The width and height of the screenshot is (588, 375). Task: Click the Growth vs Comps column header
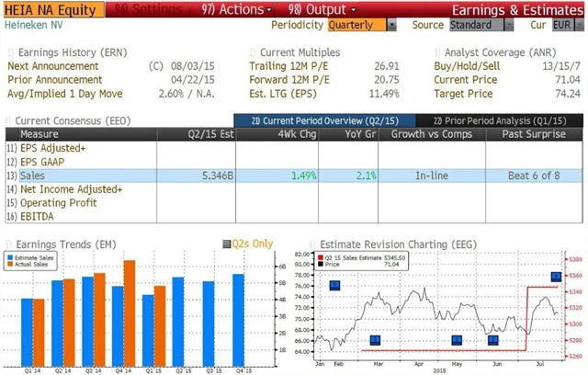(432, 134)
